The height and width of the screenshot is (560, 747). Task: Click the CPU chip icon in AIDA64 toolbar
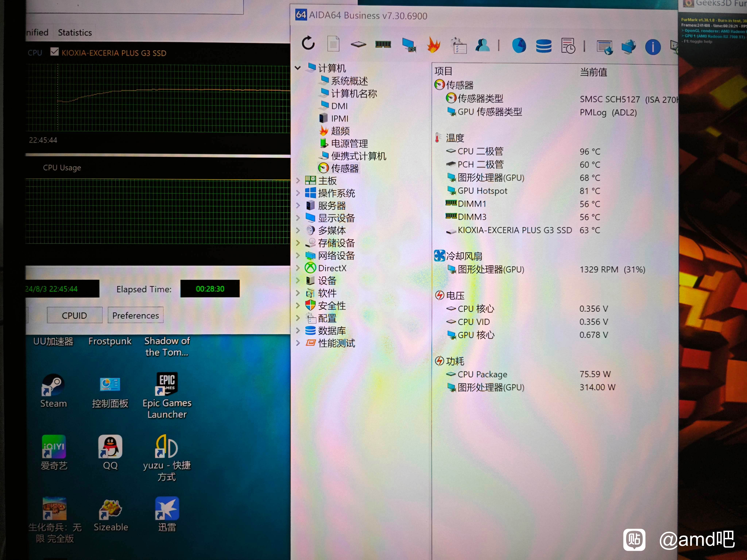click(358, 44)
